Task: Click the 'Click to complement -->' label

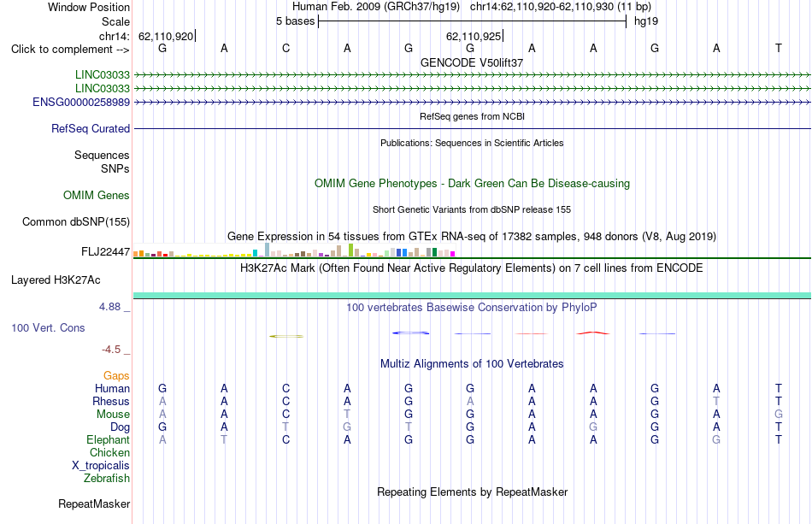Action: pos(70,50)
